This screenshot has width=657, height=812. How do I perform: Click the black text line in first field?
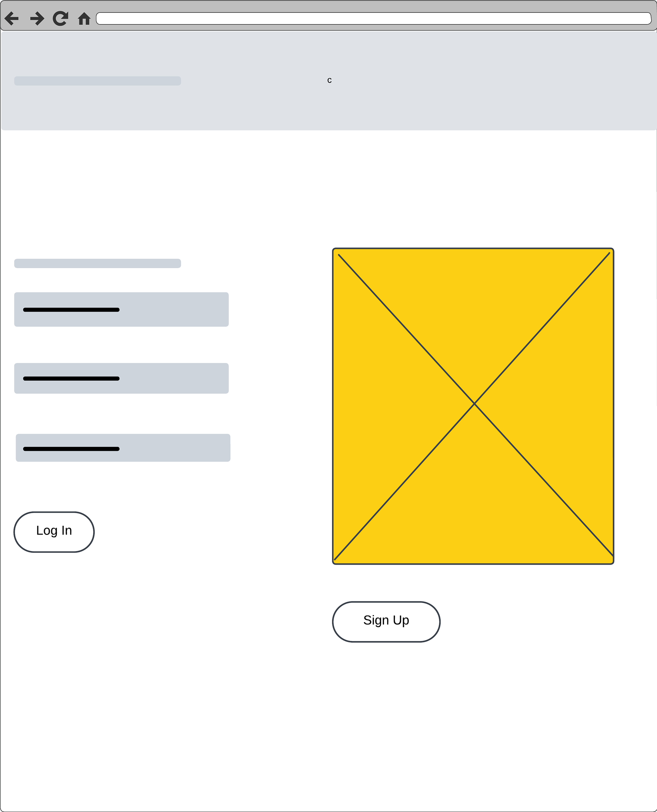click(71, 310)
